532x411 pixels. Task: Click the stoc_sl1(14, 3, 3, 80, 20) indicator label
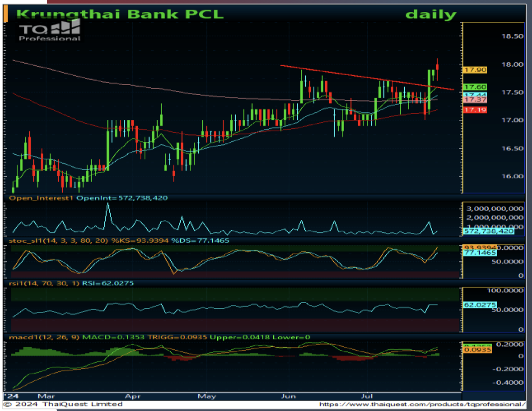(x=58, y=240)
